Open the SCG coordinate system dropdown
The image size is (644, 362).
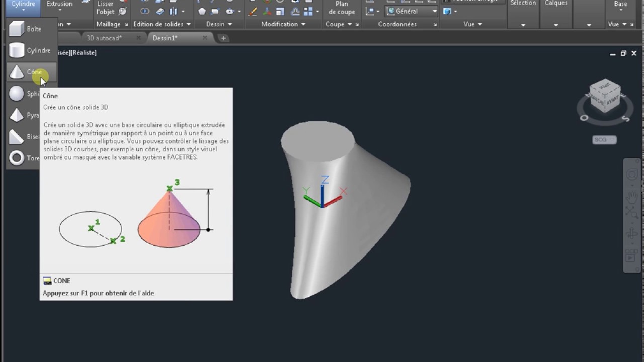(x=604, y=140)
